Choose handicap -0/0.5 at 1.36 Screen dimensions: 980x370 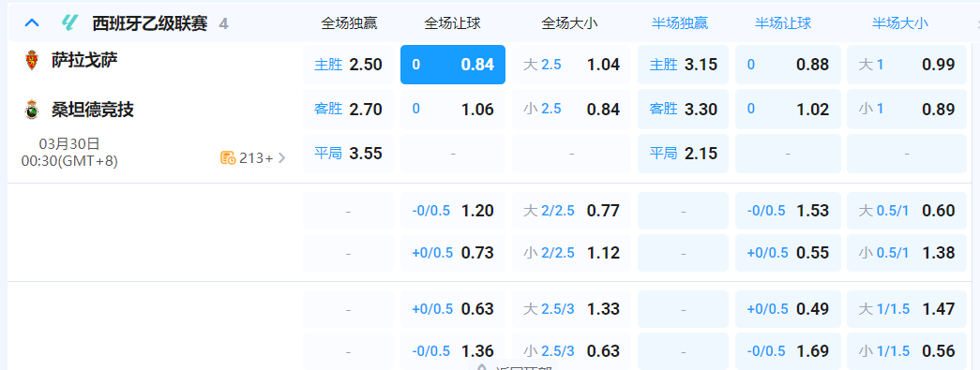(x=453, y=351)
